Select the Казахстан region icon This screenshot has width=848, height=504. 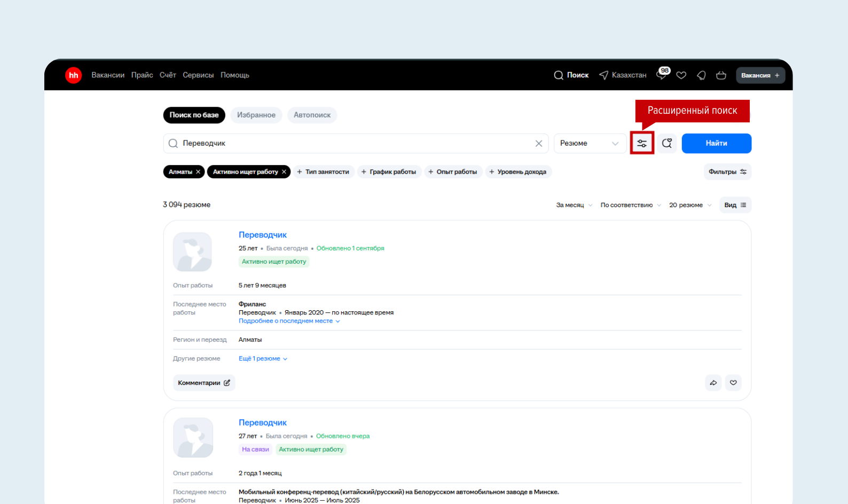coord(603,75)
